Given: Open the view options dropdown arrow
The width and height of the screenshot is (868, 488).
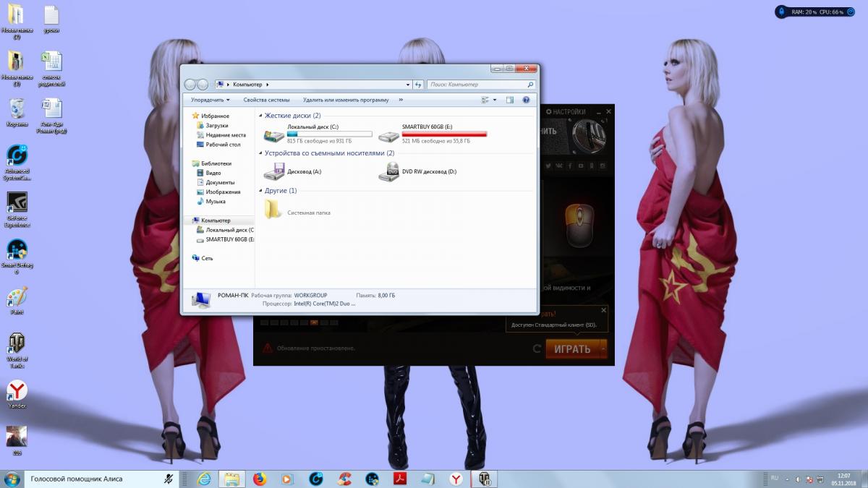Looking at the screenshot, I should point(496,100).
